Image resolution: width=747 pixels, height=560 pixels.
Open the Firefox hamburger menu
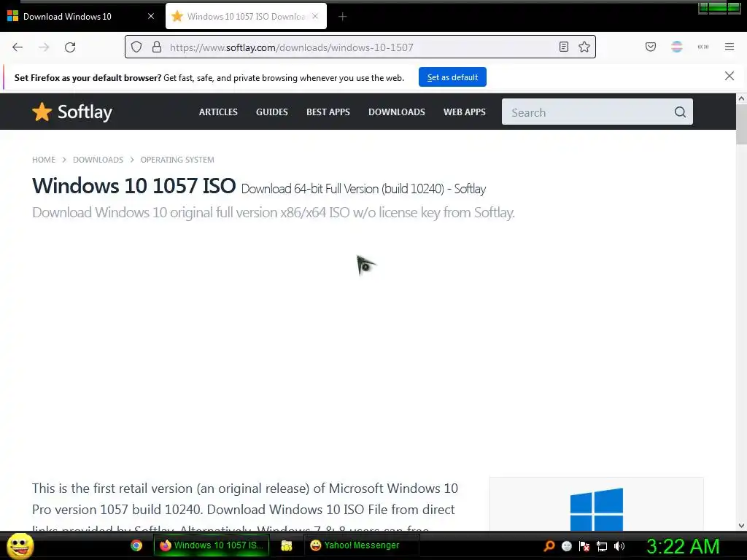(x=729, y=47)
